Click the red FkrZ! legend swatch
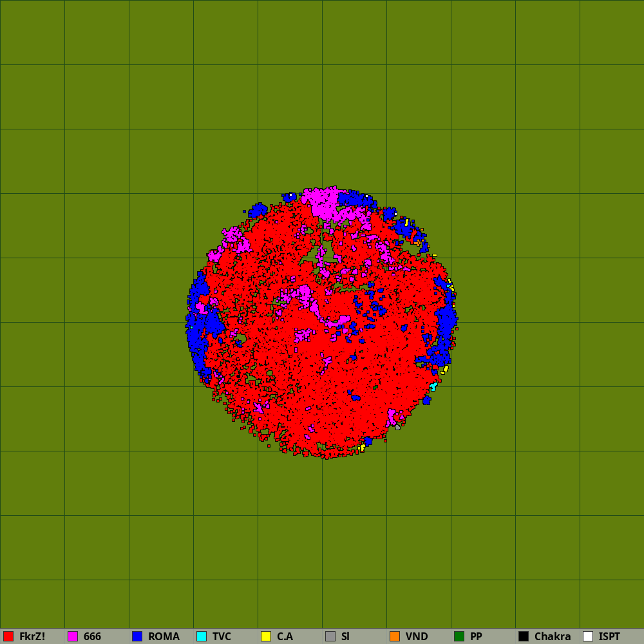 click(8, 636)
